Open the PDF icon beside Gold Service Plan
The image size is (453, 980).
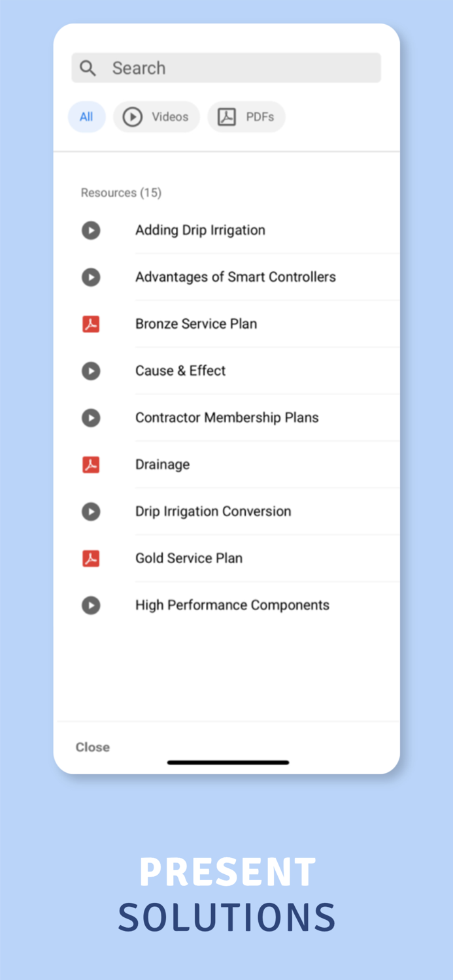click(91, 558)
